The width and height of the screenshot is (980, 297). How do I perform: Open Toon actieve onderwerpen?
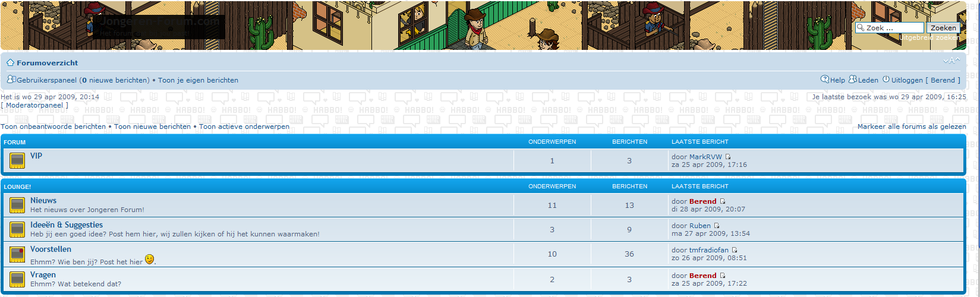[244, 127]
